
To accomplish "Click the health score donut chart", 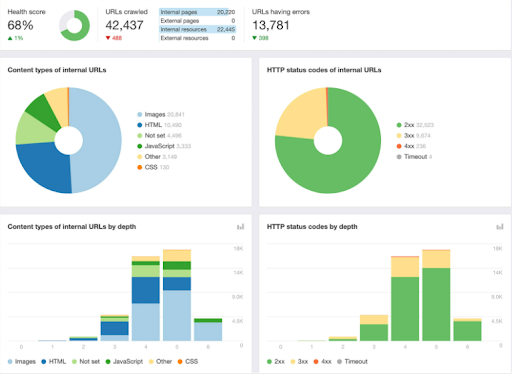I will [75, 25].
